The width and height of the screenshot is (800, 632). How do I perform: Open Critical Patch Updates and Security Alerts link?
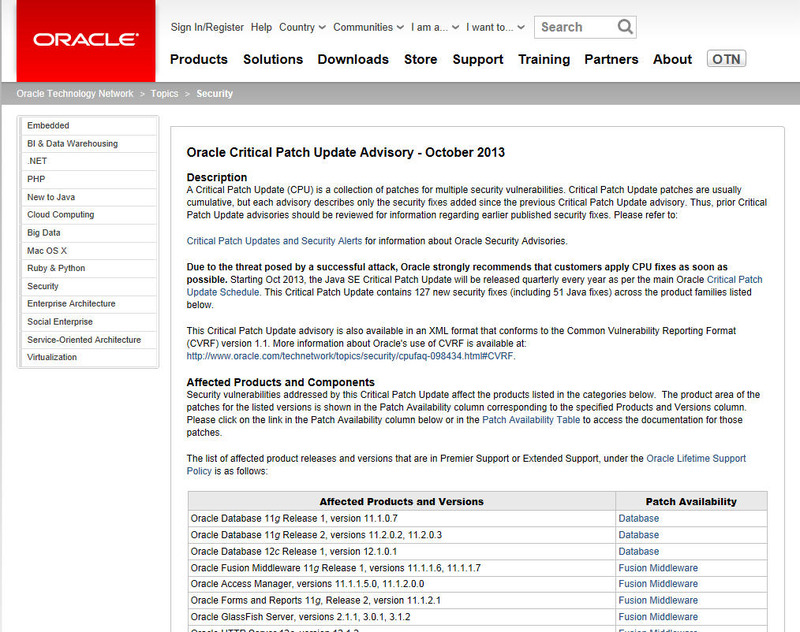pyautogui.click(x=274, y=241)
